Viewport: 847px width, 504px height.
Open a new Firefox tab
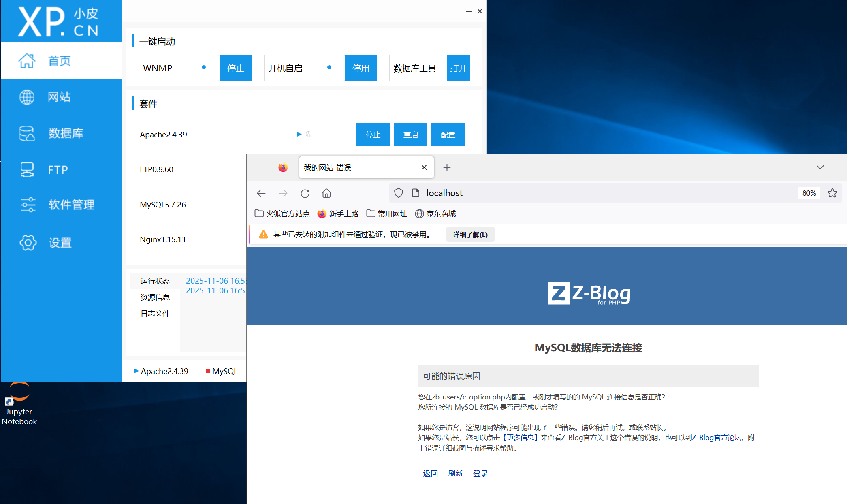[x=447, y=168]
